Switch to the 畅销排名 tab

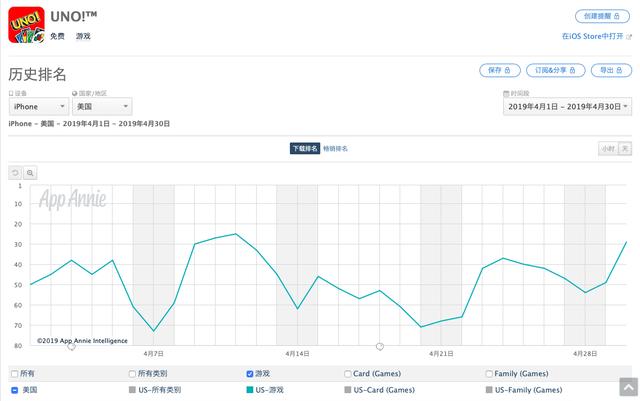pos(336,148)
